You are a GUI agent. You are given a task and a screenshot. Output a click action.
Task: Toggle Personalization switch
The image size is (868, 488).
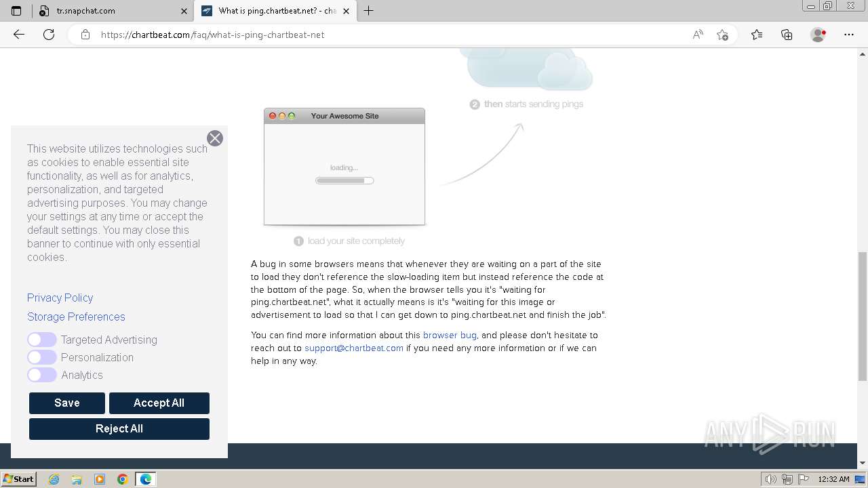pyautogui.click(x=42, y=357)
